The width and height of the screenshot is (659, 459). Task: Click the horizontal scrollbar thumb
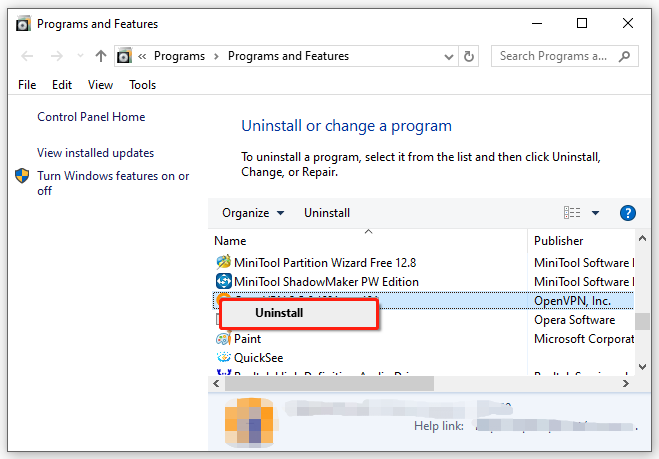pos(330,383)
